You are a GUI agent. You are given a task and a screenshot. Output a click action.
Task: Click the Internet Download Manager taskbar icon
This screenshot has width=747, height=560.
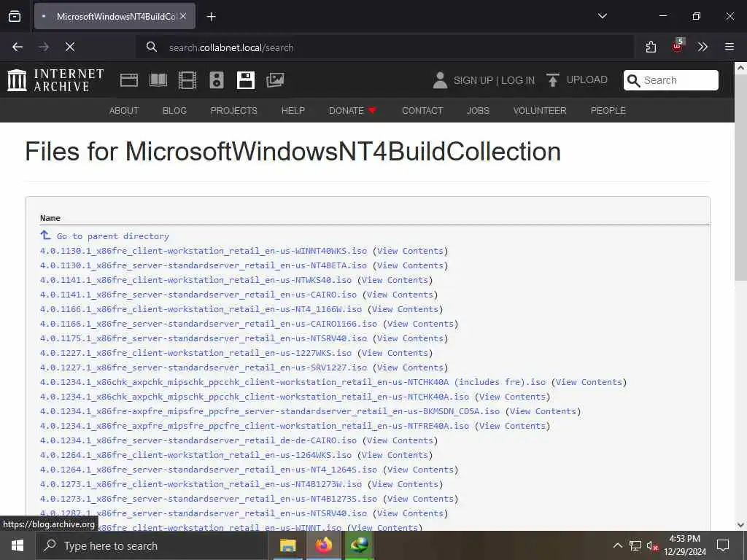point(359,545)
